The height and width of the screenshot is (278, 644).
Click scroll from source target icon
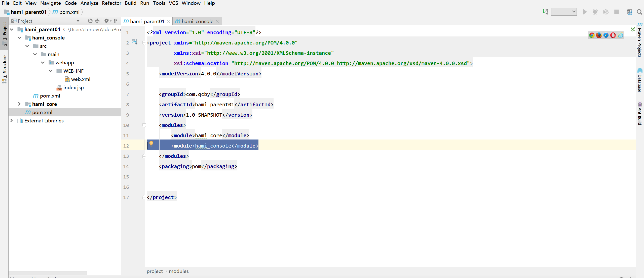click(x=90, y=21)
